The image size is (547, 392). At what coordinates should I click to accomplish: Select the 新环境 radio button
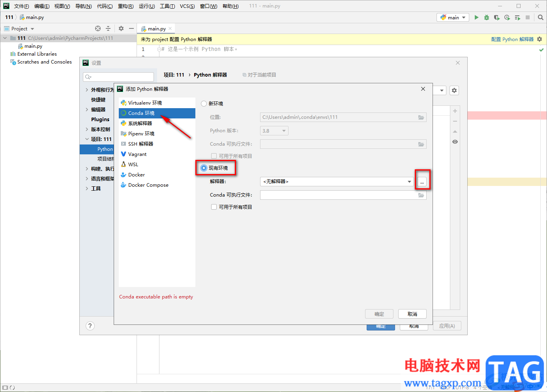(x=204, y=103)
